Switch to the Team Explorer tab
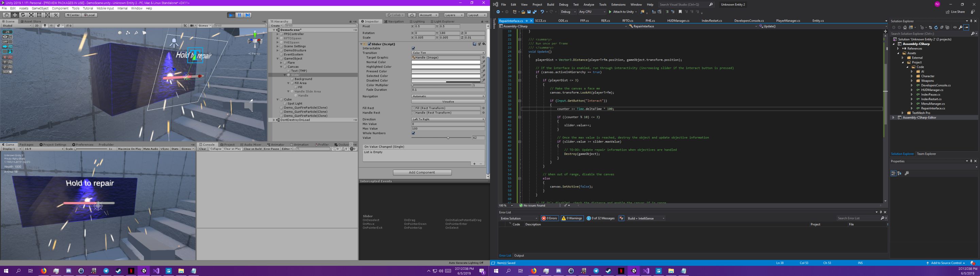This screenshot has height=276, width=980. coord(926,154)
